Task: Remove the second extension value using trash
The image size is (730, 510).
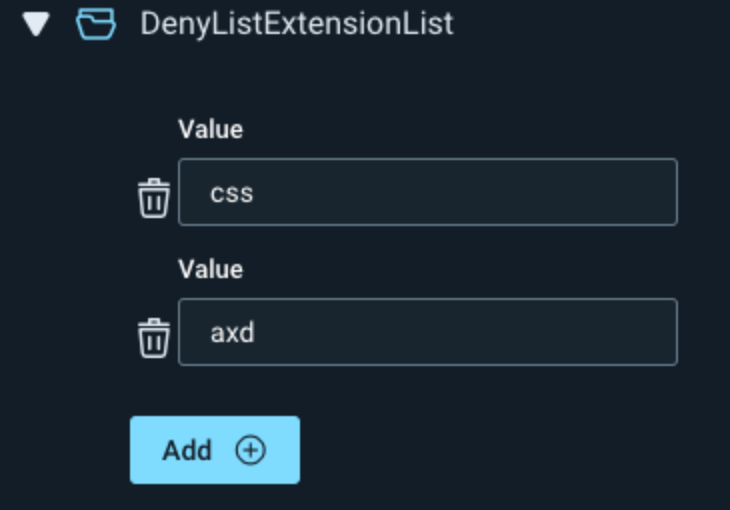Action: [153, 338]
